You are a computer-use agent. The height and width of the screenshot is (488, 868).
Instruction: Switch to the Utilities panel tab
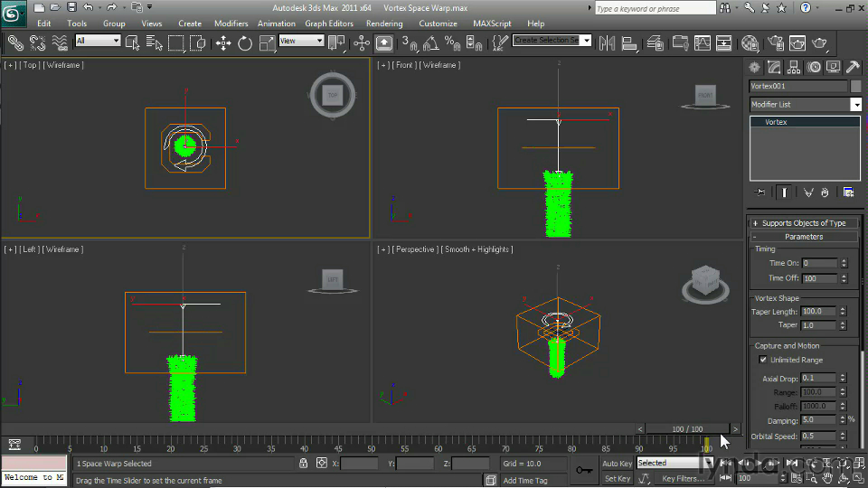853,67
